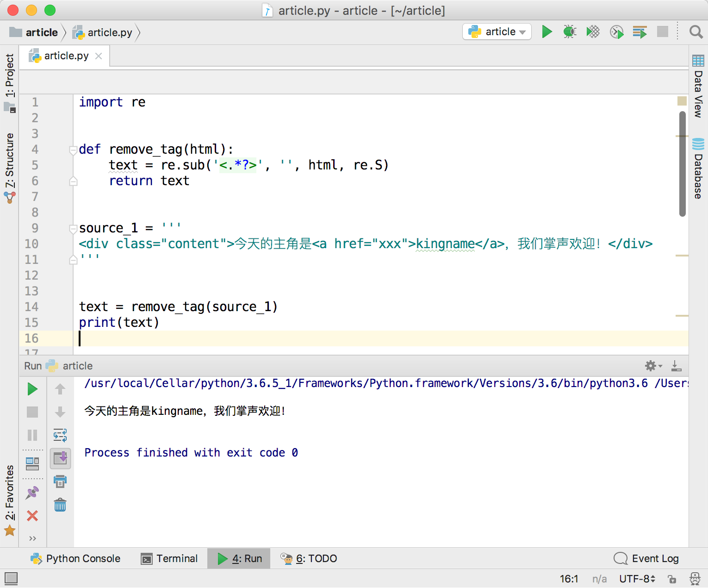Collapse the remove_tag function at line 4
The width and height of the screenshot is (708, 588).
click(73, 150)
